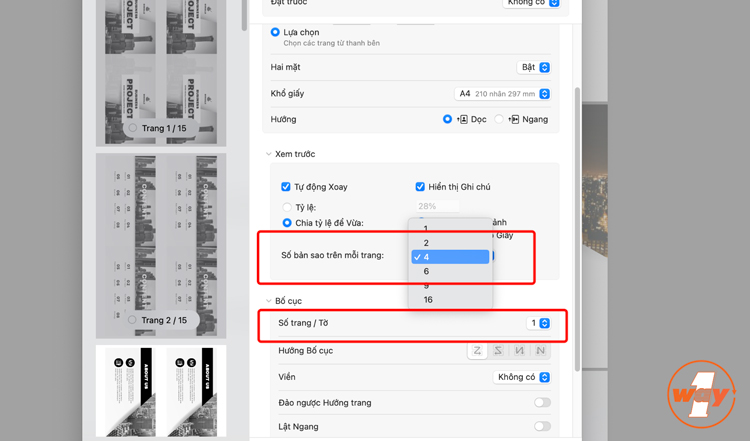Open the Viền border dropdown
750x441 pixels.
pyautogui.click(x=522, y=377)
